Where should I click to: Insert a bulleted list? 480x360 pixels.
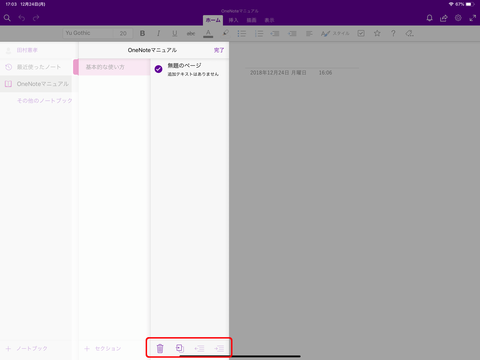coord(242,33)
